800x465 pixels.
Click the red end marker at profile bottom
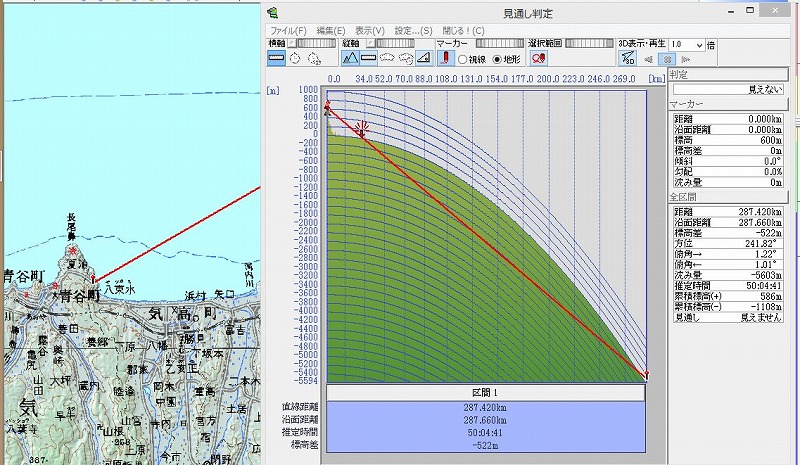coord(646,376)
